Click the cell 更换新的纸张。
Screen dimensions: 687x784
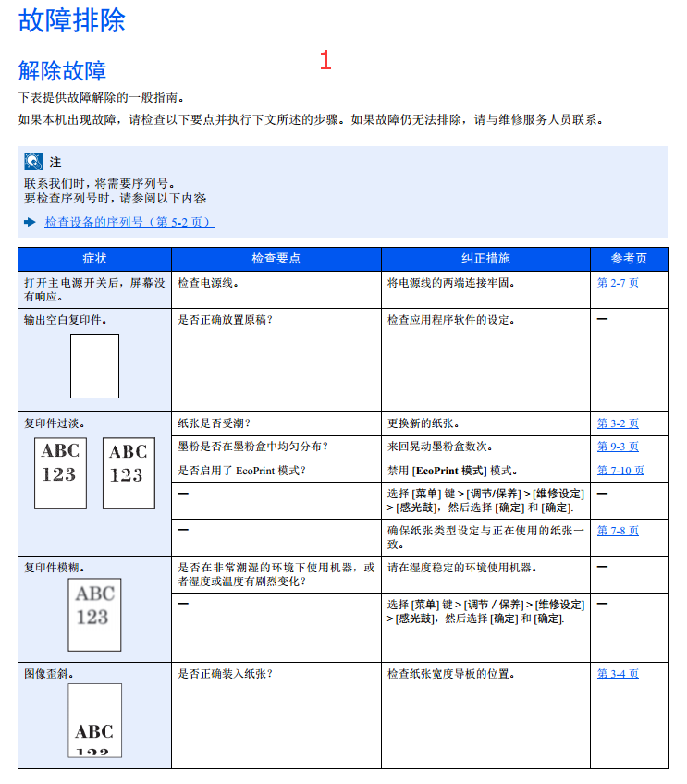tap(485, 424)
